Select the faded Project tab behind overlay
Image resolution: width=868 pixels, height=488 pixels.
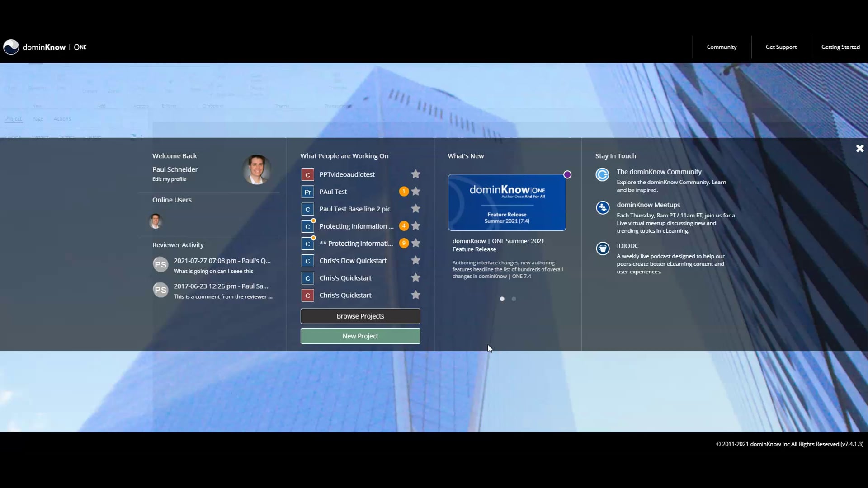pyautogui.click(x=14, y=119)
